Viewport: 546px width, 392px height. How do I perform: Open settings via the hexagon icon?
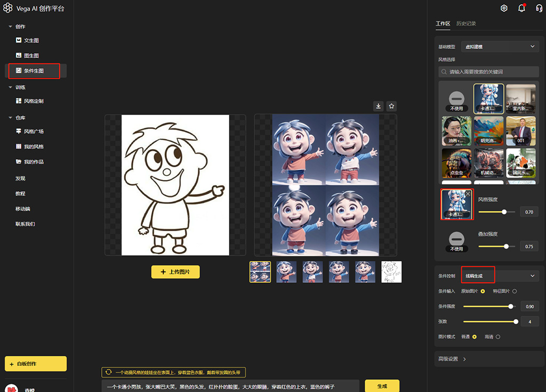coord(504,8)
